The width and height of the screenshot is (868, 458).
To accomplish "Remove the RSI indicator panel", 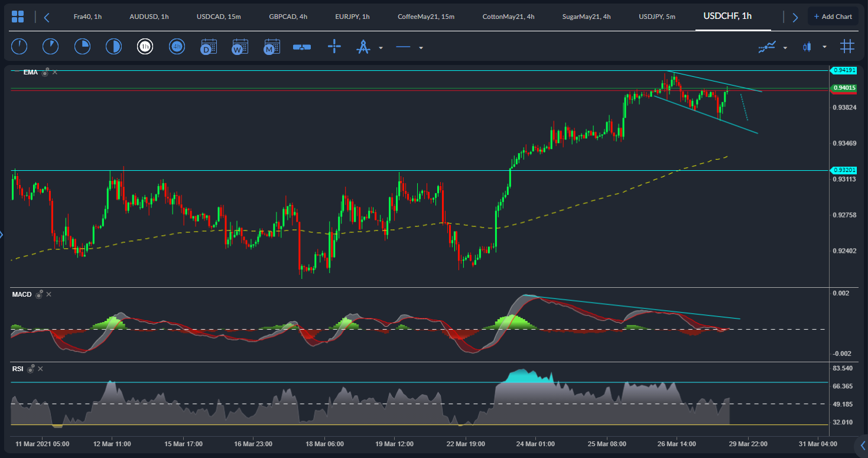I will pos(41,369).
